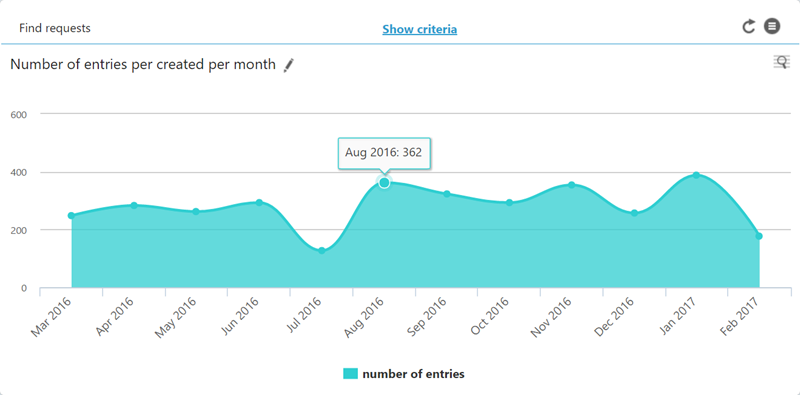Click the Apr 2016 data point

(134, 206)
